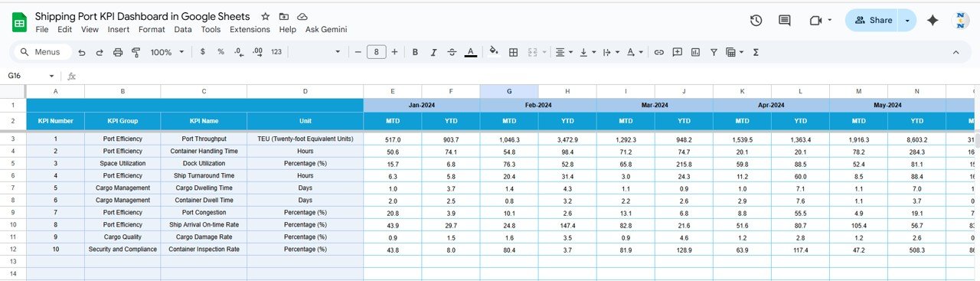
Task: Apply percent format icon
Action: coord(220,52)
